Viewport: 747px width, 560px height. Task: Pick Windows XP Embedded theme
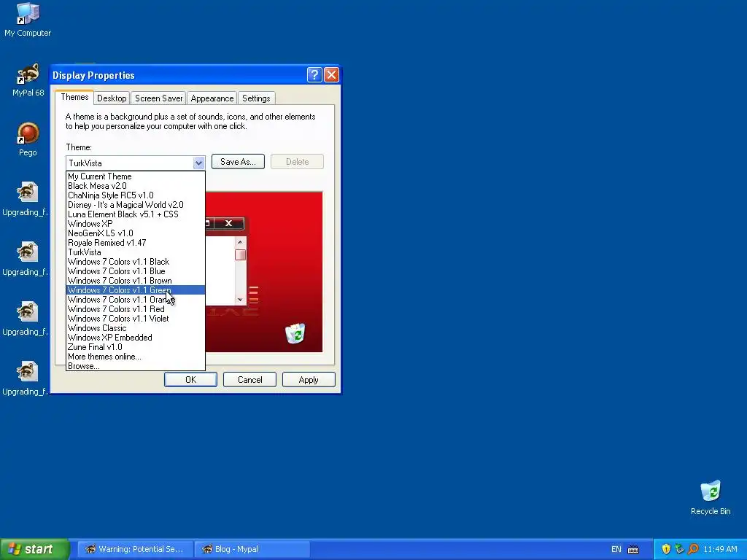coord(135,338)
